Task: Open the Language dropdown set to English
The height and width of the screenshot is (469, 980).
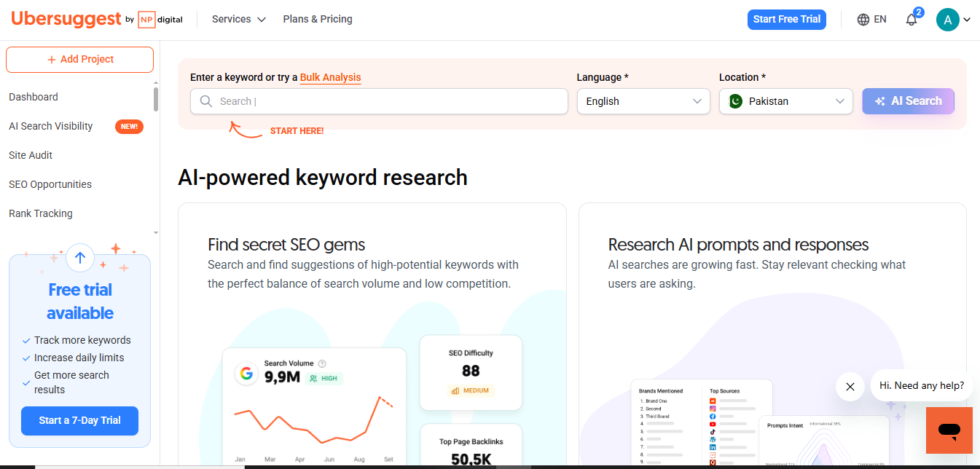Action: pos(643,101)
